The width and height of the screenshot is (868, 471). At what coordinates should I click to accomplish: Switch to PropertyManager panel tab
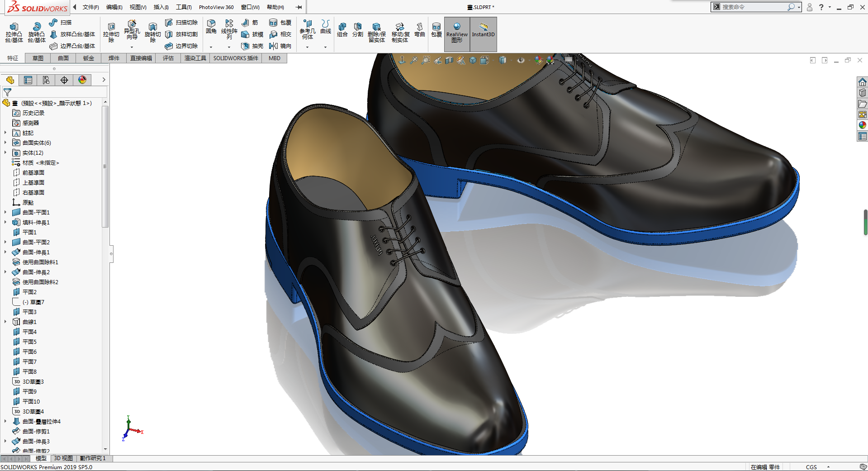(28, 80)
